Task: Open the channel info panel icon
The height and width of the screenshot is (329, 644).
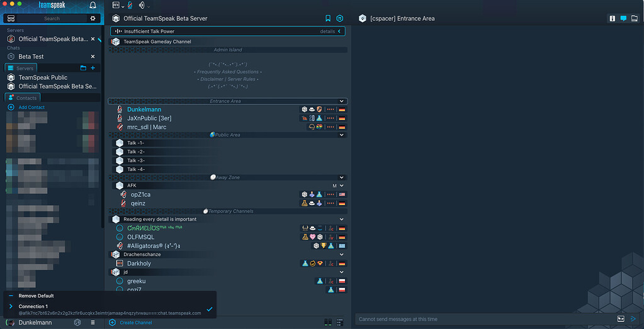Action: (612, 18)
